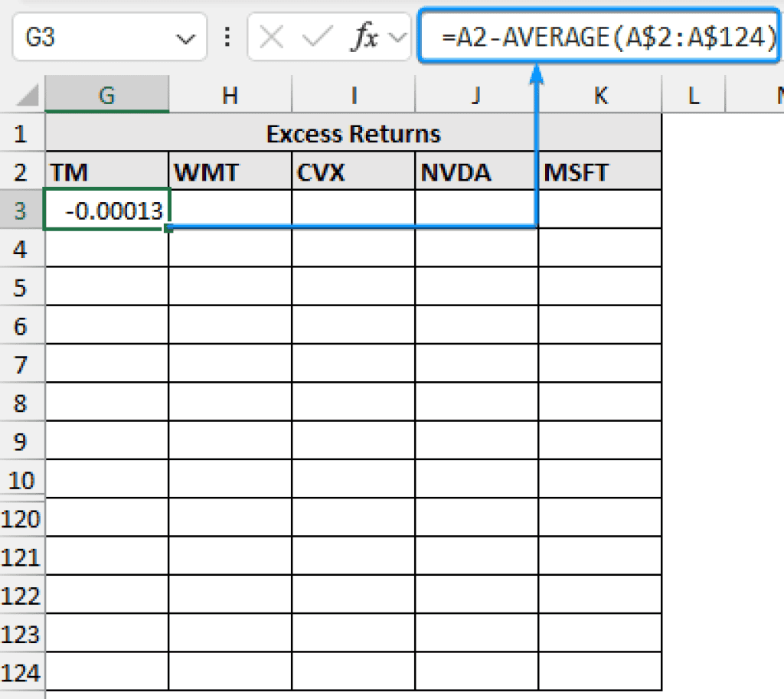Click the Enter checkmark formula button
784x699 pixels.
coord(317,37)
